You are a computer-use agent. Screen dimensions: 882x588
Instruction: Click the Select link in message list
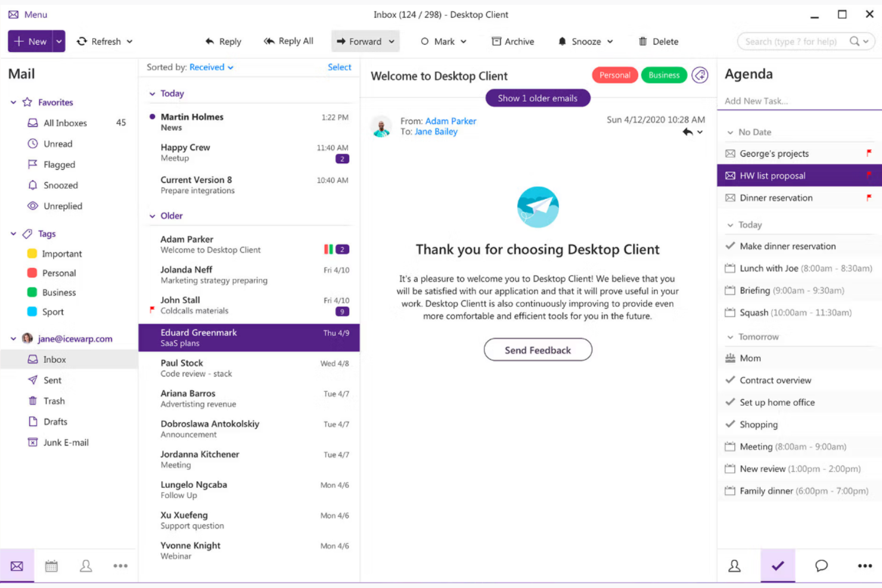pyautogui.click(x=340, y=67)
